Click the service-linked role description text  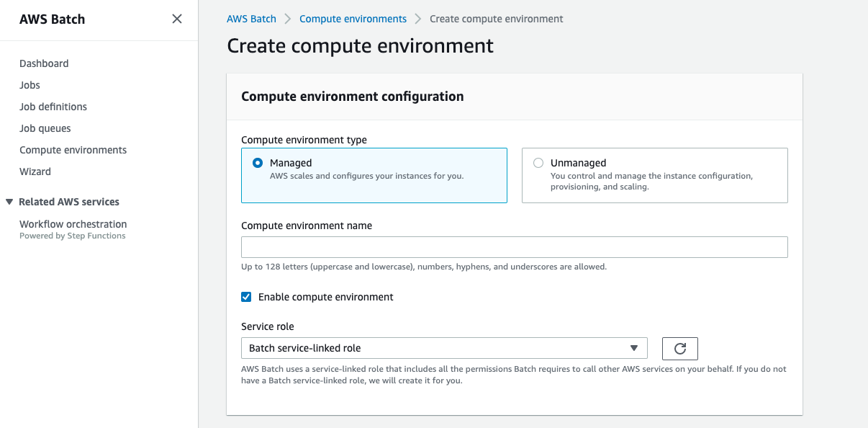[514, 375]
